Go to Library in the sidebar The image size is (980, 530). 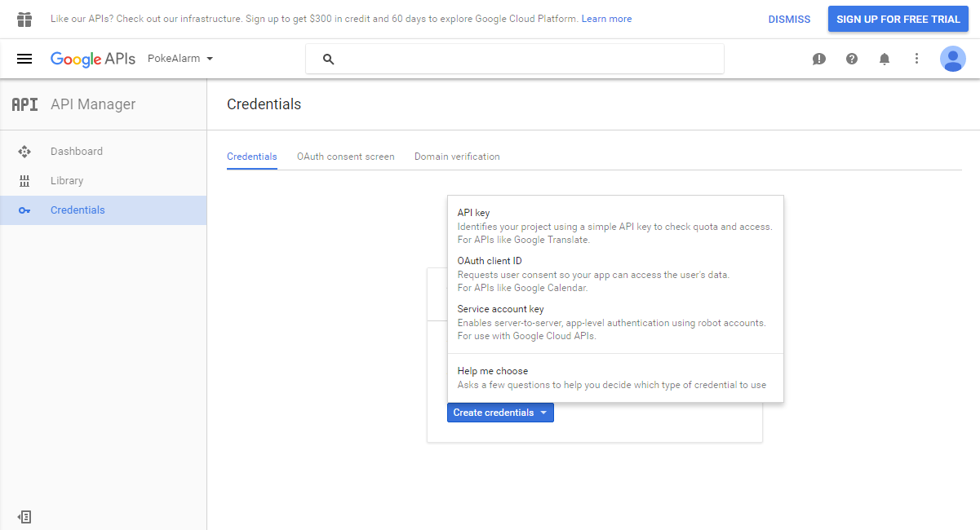pos(103,181)
